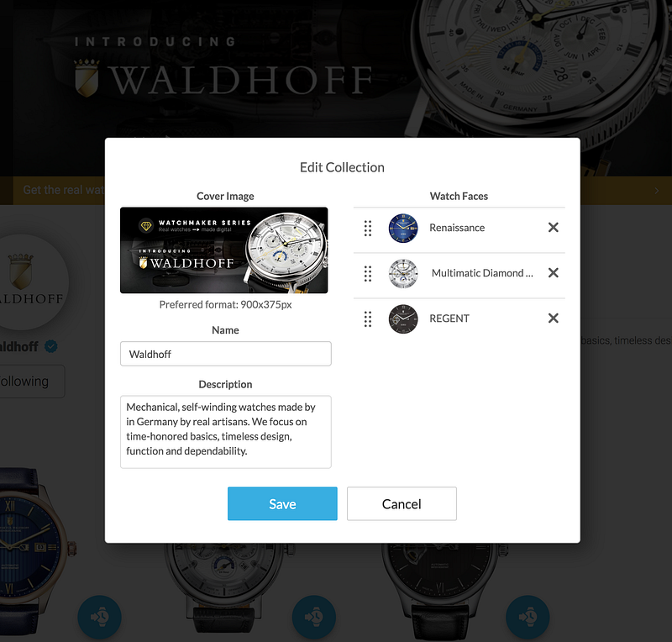Click drag handle beside REGENT

(368, 319)
